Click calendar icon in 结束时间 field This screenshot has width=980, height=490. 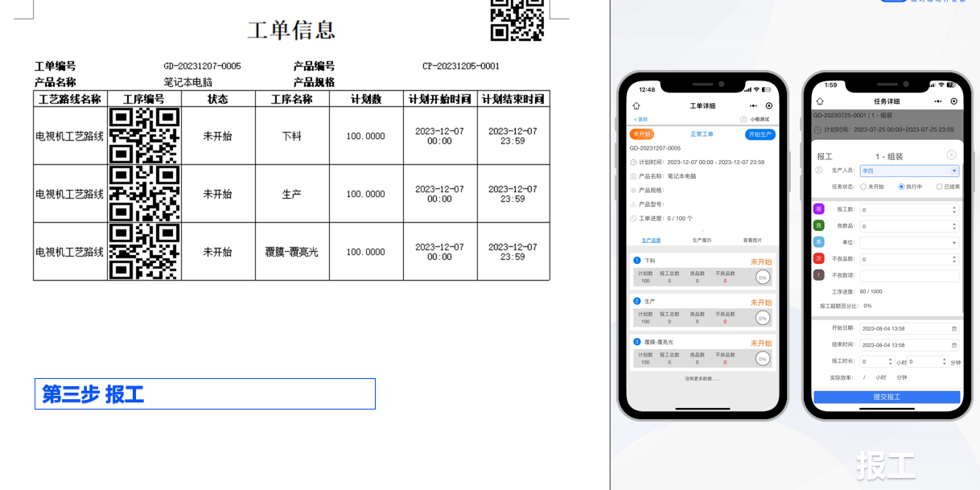(954, 344)
